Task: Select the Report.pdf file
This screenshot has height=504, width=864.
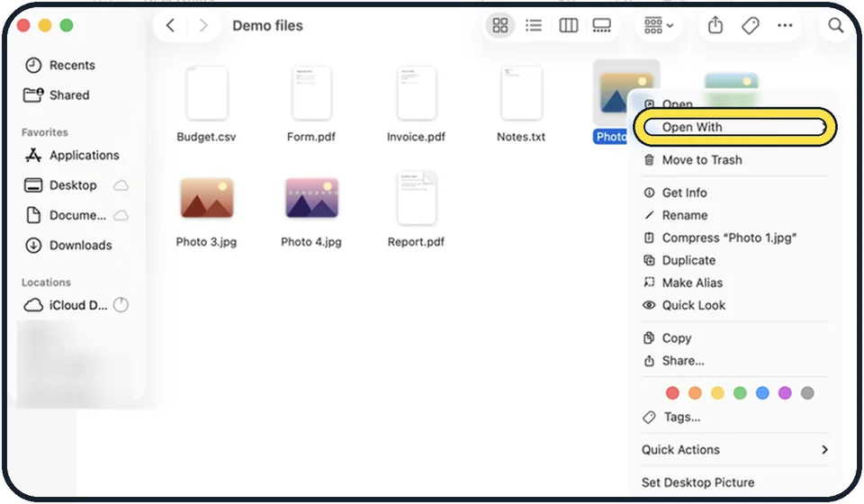Action: tap(416, 198)
